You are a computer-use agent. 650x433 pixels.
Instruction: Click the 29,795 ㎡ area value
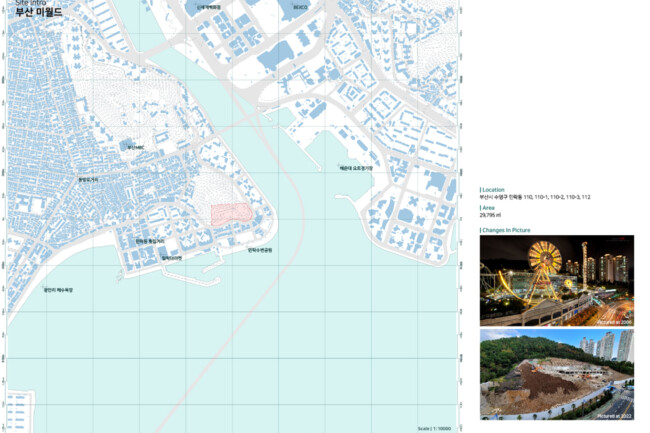[x=490, y=215]
